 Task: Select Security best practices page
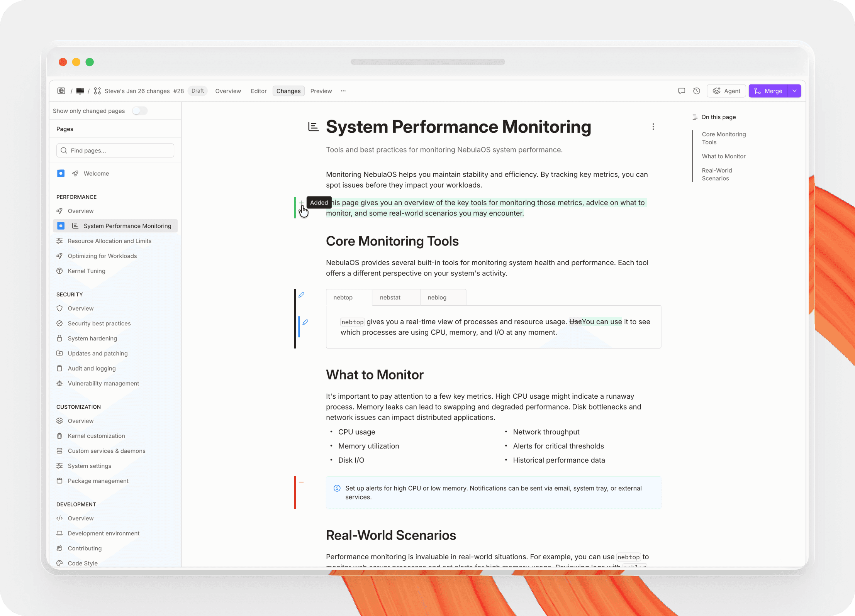pos(99,323)
